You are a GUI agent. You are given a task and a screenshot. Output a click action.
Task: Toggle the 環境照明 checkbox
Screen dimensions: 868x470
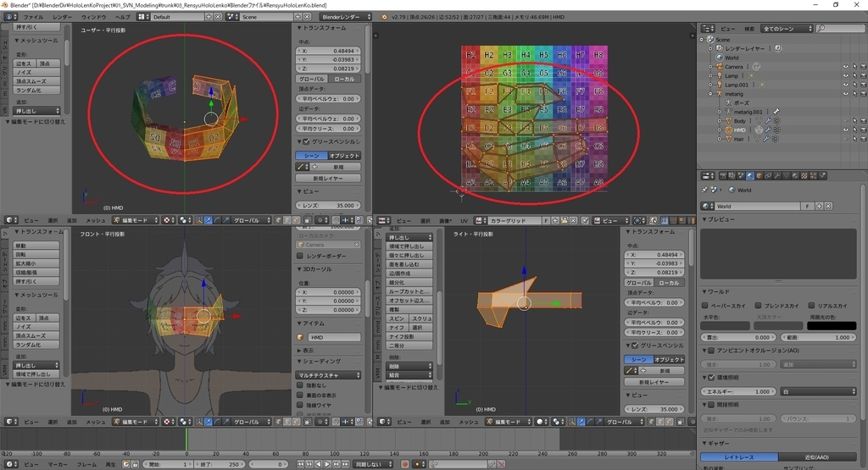[711, 378]
